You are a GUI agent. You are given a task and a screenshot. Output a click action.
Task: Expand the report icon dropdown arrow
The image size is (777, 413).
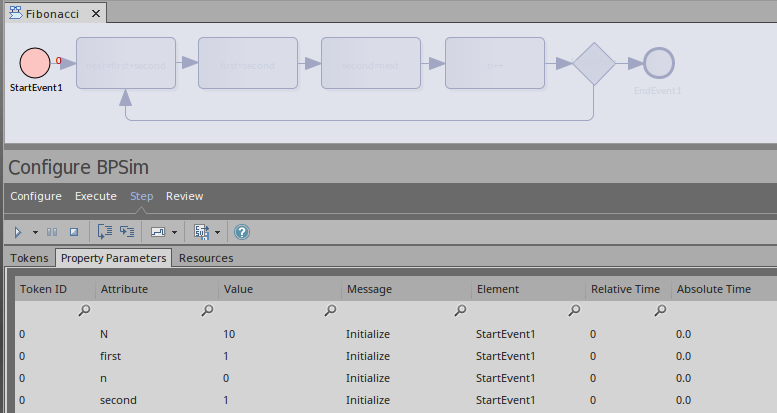tap(217, 232)
